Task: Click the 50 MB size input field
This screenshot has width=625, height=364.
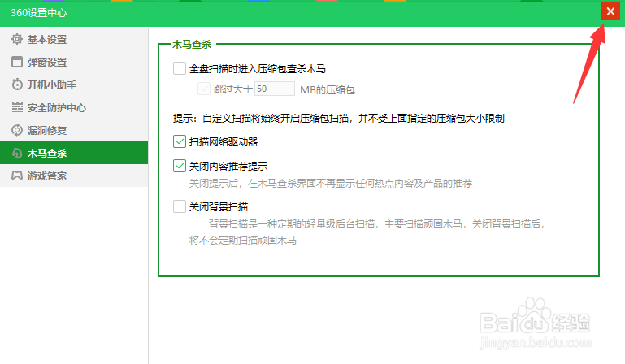Action: [x=275, y=89]
